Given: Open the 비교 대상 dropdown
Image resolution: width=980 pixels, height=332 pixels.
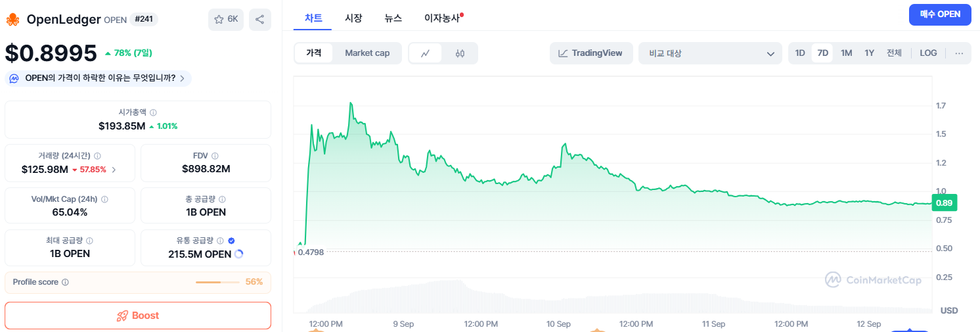Looking at the screenshot, I should 710,53.
